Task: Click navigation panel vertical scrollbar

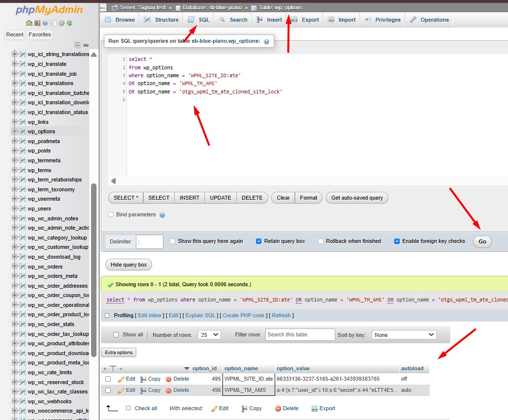Action: tap(94, 270)
